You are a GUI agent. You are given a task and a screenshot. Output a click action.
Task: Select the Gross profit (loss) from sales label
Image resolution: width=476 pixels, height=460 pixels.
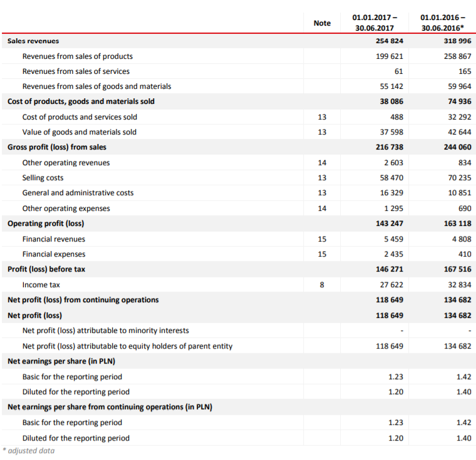pyautogui.click(x=57, y=147)
